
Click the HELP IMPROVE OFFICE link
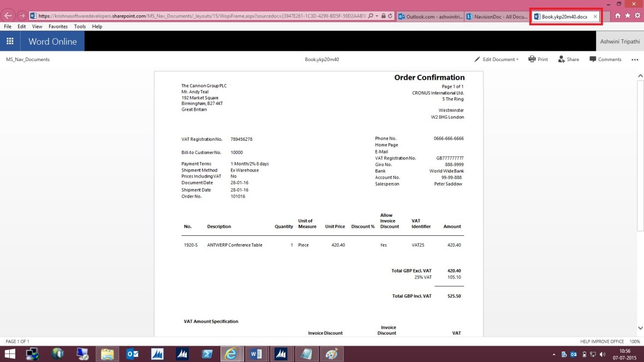[x=601, y=341]
